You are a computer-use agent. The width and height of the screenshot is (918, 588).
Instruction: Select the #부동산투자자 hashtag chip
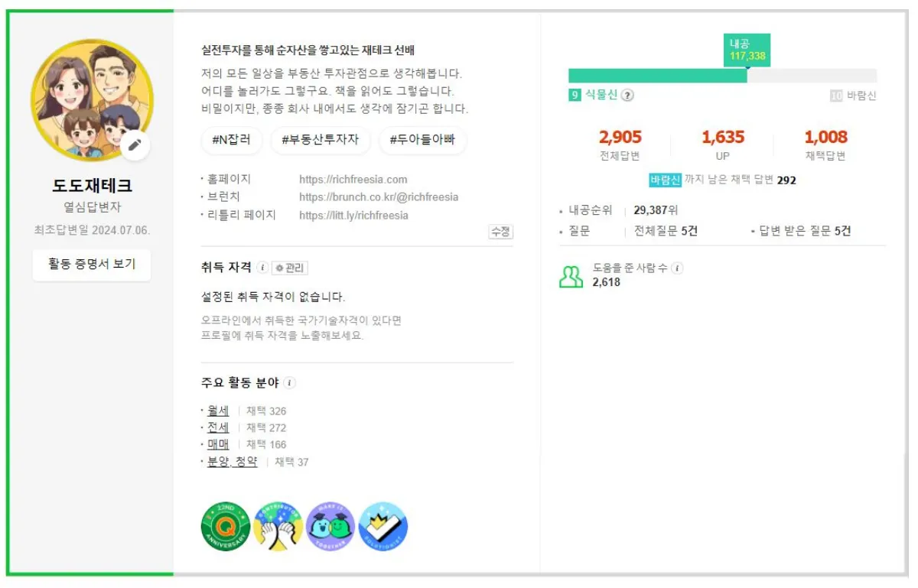pos(320,141)
